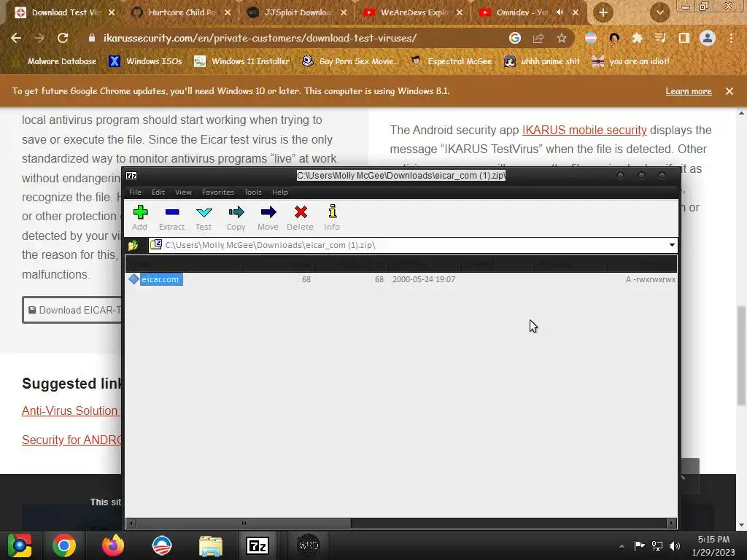747x560 pixels.
Task: Open File Explorer from the taskbar
Action: tap(210, 545)
